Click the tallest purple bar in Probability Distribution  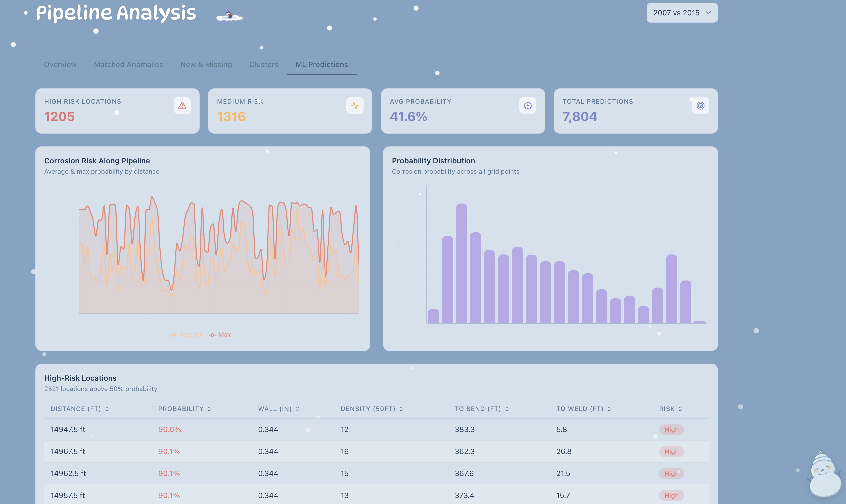point(461,263)
